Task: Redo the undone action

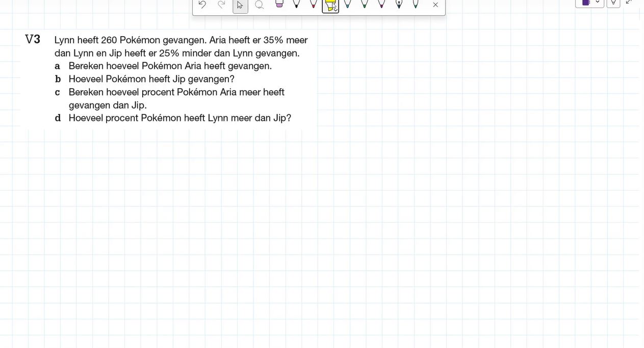Action: 221,5
